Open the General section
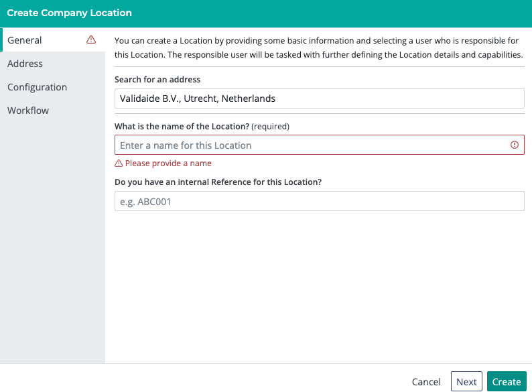This screenshot has width=532, height=392. 52,40
